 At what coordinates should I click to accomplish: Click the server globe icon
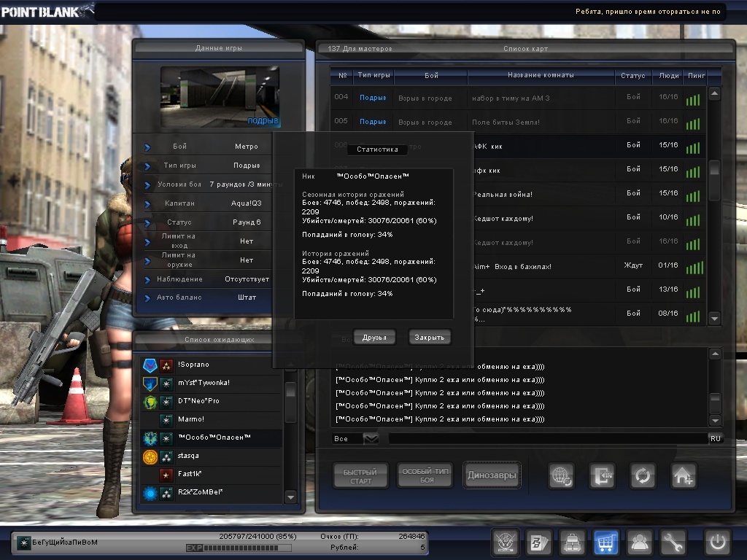click(561, 475)
